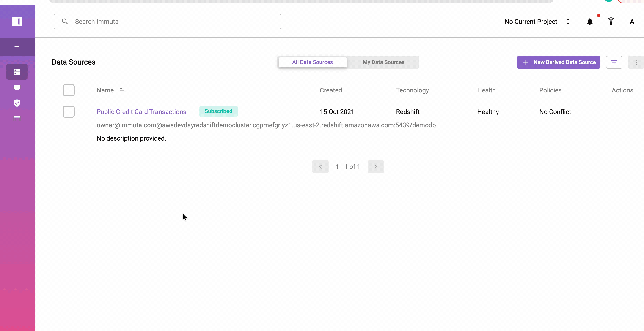
Task: Click New Derived Data Source button
Action: (559, 62)
